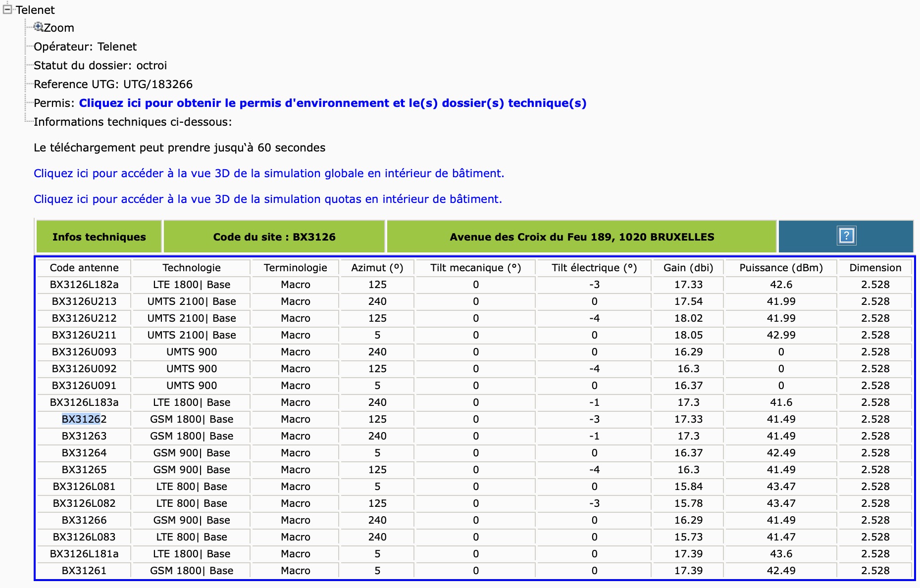This screenshot has height=588, width=920.
Task: Click the highlighted BX31262 cell
Action: pyautogui.click(x=84, y=419)
